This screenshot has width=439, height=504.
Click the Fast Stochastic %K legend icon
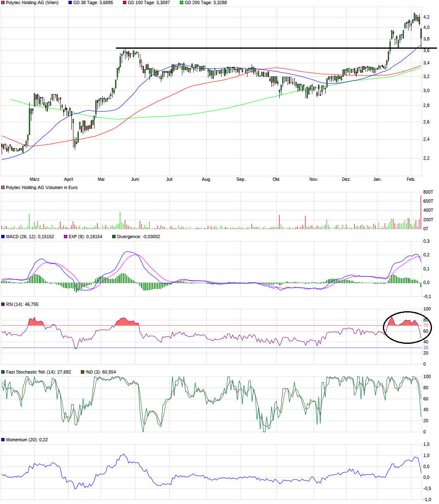[3, 371]
